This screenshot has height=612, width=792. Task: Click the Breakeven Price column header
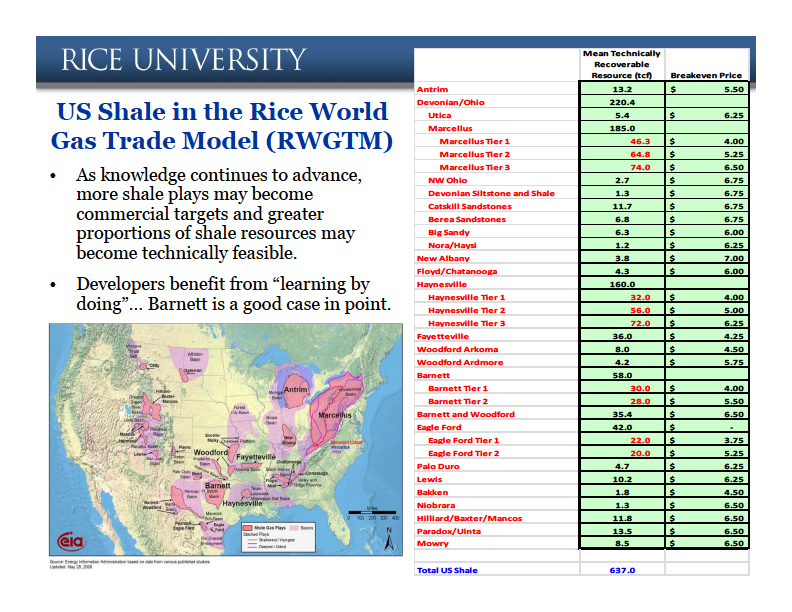click(x=706, y=75)
